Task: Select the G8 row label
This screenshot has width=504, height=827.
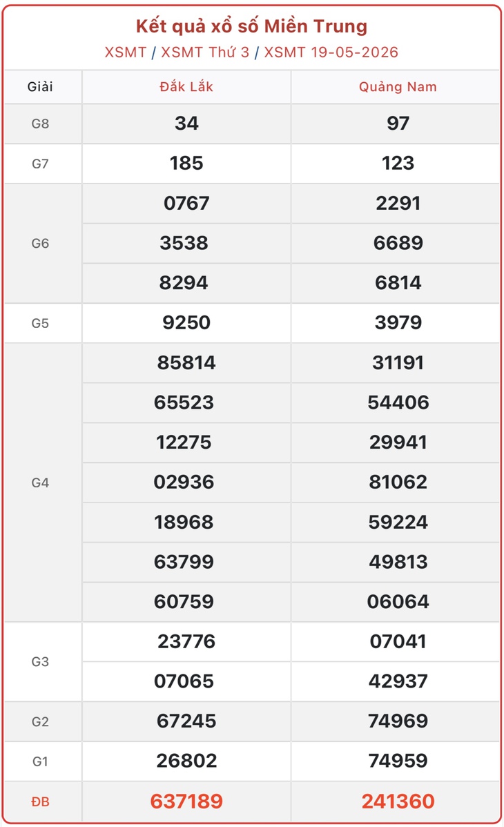Action: click(41, 124)
